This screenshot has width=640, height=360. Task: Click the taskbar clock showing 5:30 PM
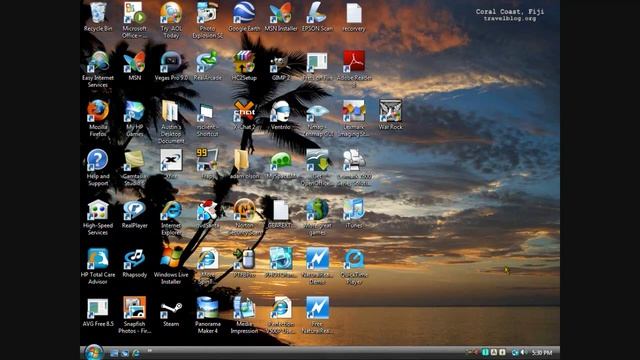coord(542,353)
